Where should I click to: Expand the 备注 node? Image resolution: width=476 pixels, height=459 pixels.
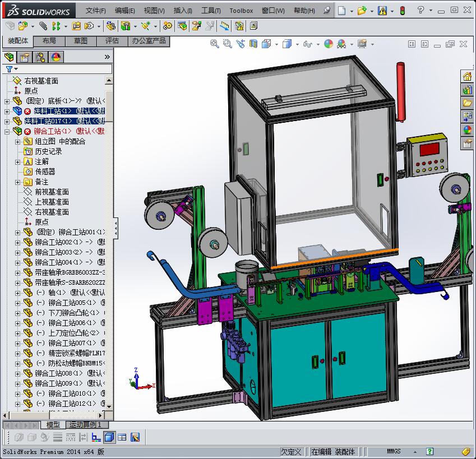[17, 182]
